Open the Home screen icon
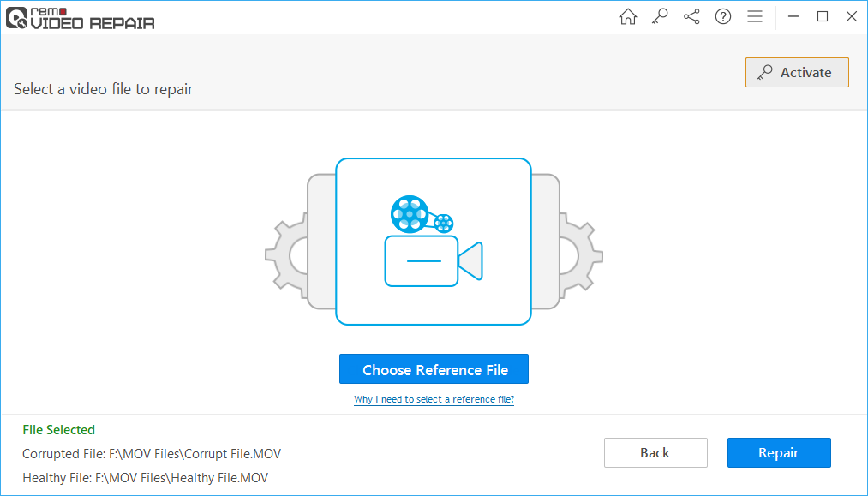The image size is (868, 496). click(x=628, y=16)
